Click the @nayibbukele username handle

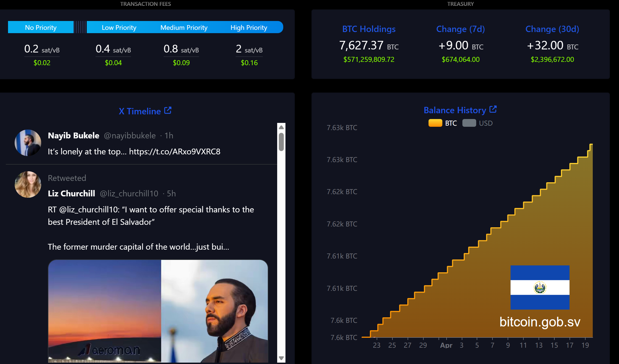pyautogui.click(x=130, y=135)
